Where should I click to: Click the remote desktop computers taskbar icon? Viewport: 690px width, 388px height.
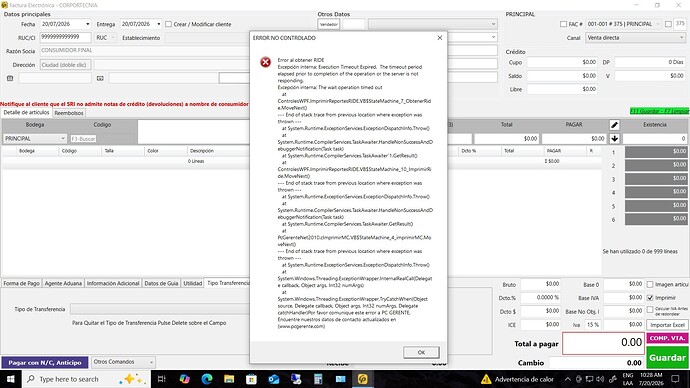tap(296, 379)
